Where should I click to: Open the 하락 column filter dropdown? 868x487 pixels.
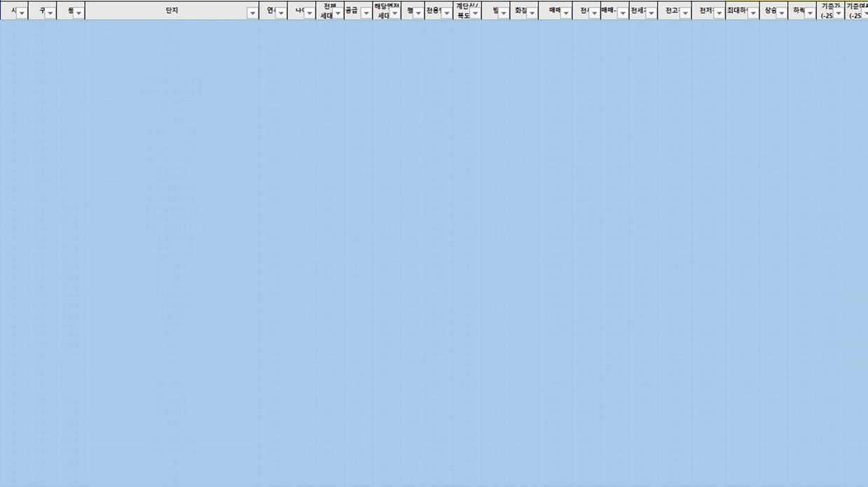pos(810,13)
